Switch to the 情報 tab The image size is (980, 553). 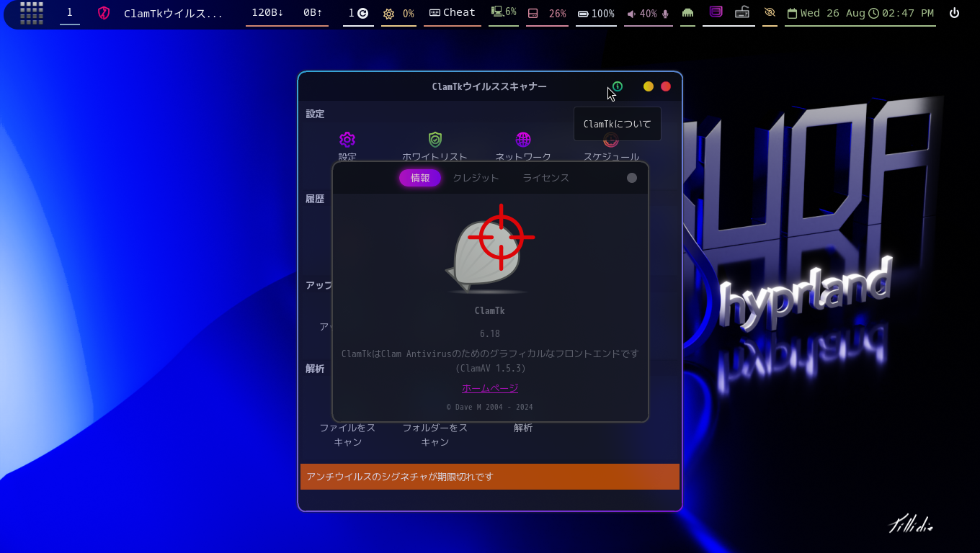(420, 178)
